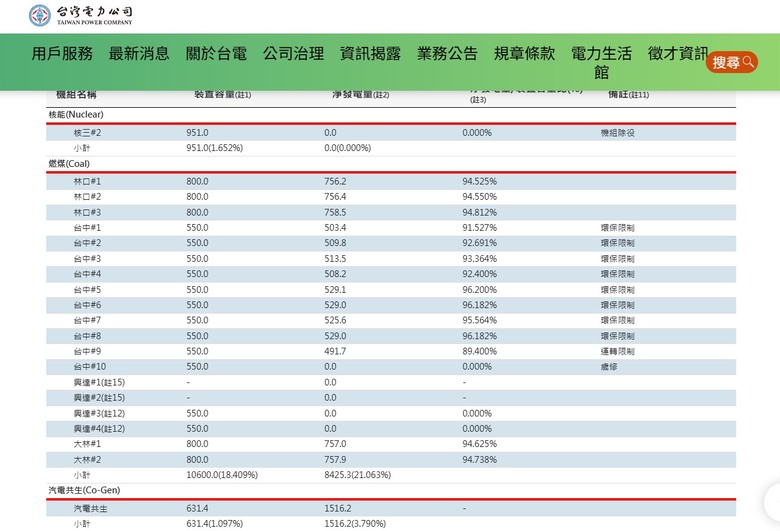Screen dimensions: 780x531
Task: Select the 631.4 capacity for 汽電共生
Action: (197, 509)
